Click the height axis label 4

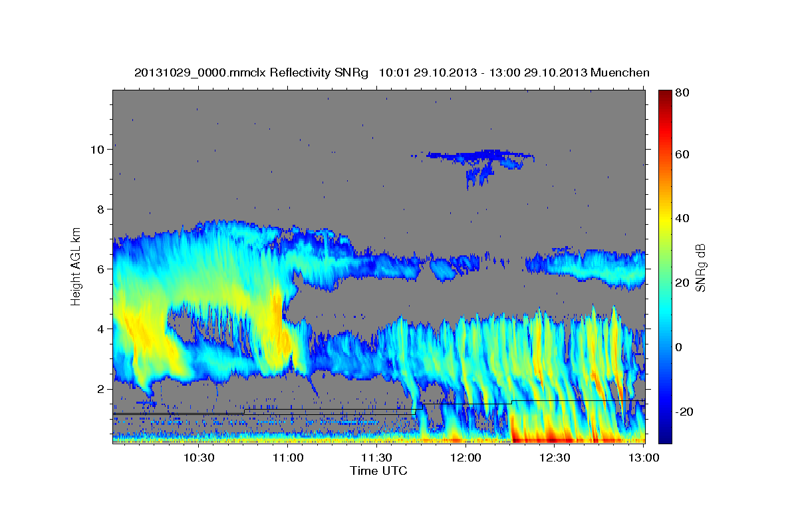101,329
